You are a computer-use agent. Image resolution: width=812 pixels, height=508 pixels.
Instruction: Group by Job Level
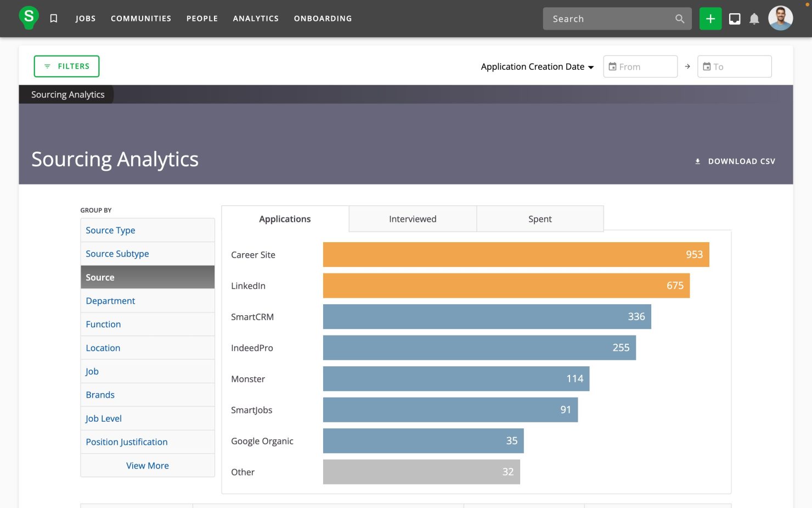[x=148, y=418]
